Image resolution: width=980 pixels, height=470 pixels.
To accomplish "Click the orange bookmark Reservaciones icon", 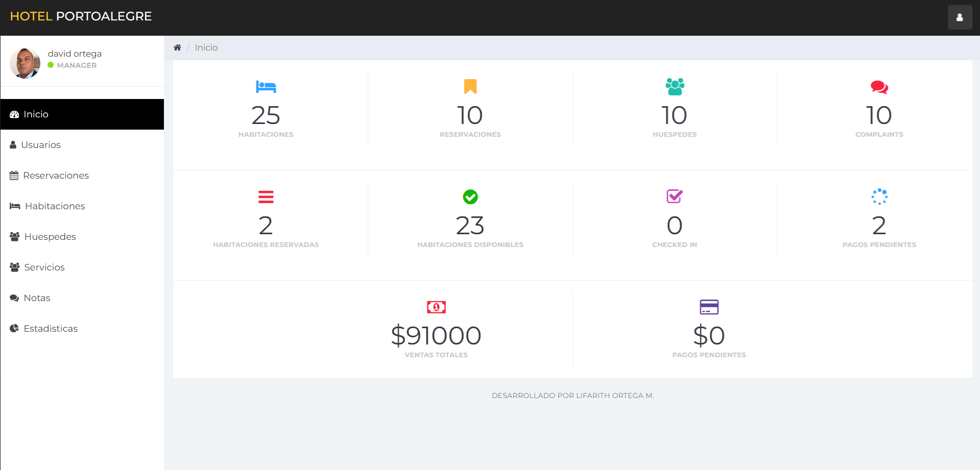I will pos(470,87).
